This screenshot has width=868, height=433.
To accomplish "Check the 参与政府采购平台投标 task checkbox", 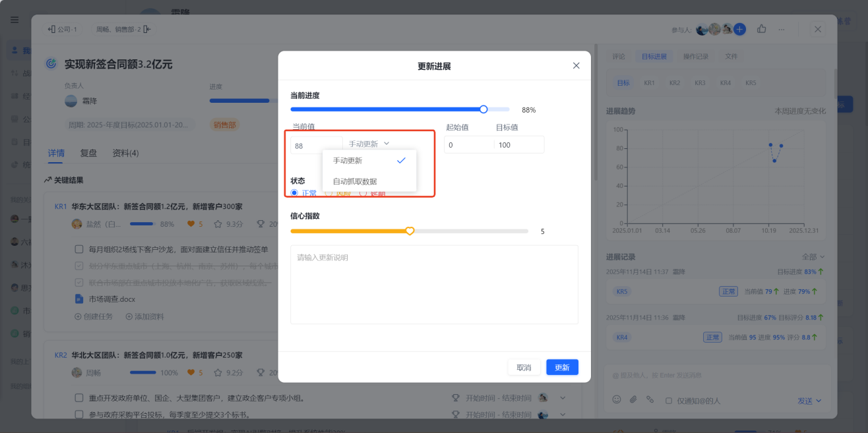I will [x=79, y=415].
